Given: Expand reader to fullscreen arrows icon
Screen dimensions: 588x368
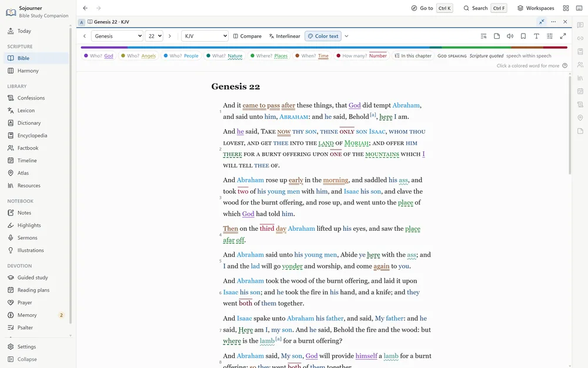Looking at the screenshot, I should [x=563, y=36].
